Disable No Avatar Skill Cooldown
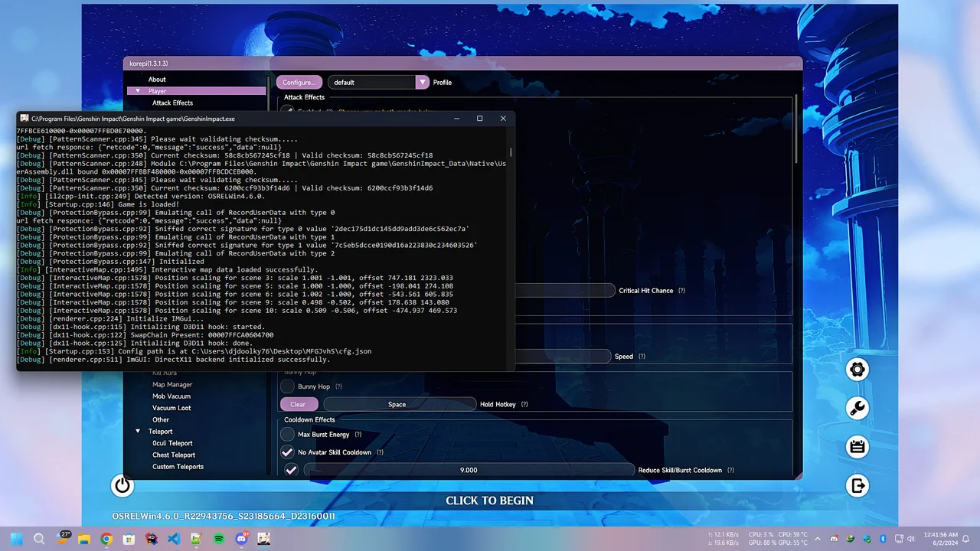 click(287, 452)
